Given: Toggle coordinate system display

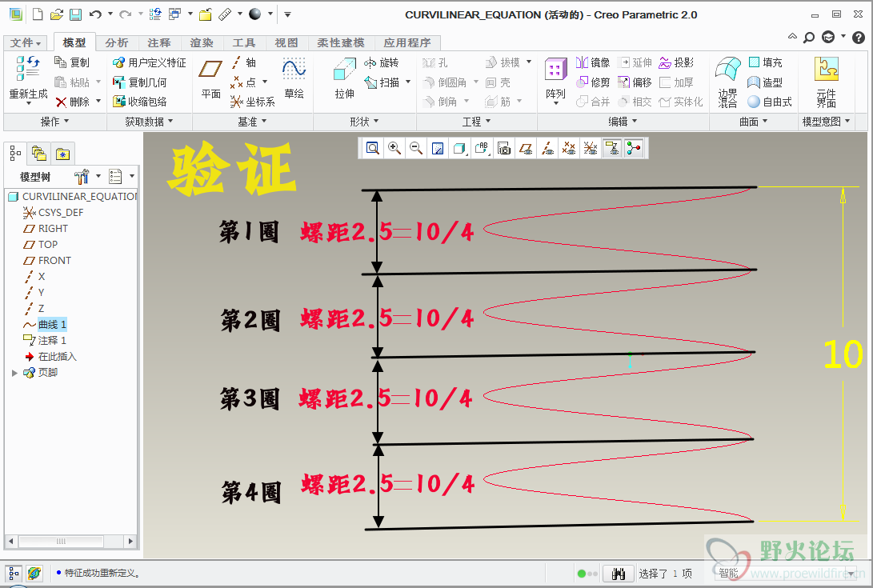Looking at the screenshot, I should (591, 148).
